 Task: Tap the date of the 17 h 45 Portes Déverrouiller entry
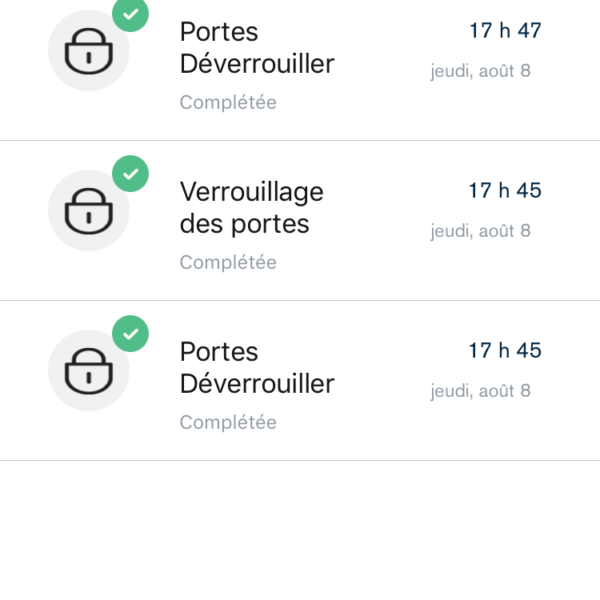point(481,391)
